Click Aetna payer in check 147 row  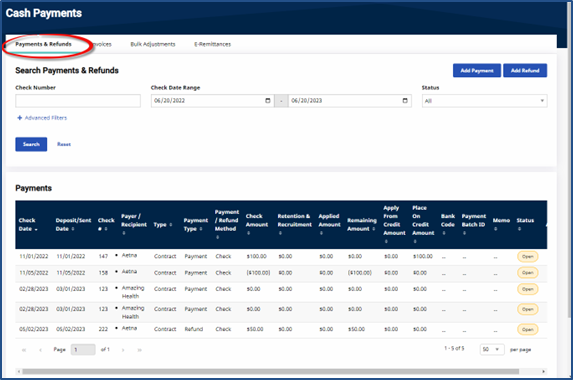click(129, 255)
